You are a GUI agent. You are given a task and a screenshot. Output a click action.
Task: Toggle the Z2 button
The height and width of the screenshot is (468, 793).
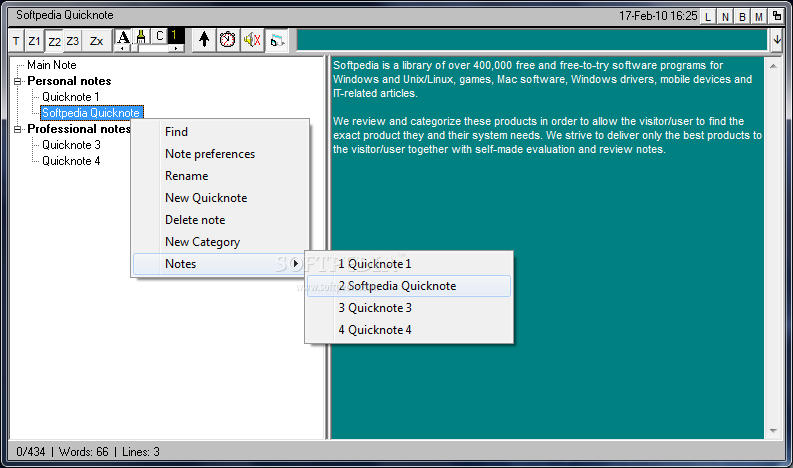click(54, 41)
